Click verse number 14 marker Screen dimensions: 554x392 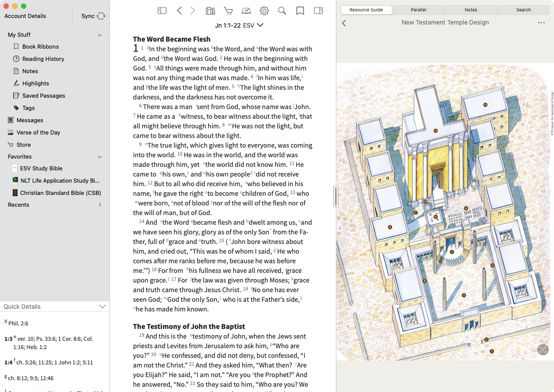[141, 222]
